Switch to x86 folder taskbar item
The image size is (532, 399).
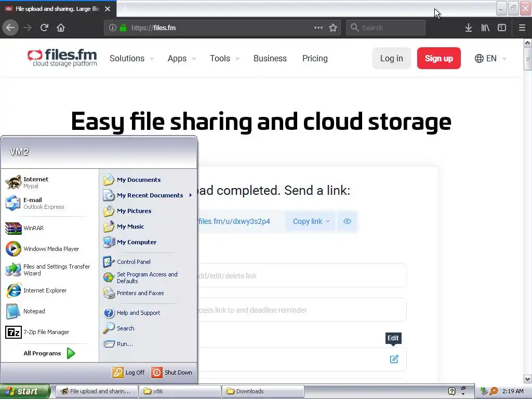(180, 391)
